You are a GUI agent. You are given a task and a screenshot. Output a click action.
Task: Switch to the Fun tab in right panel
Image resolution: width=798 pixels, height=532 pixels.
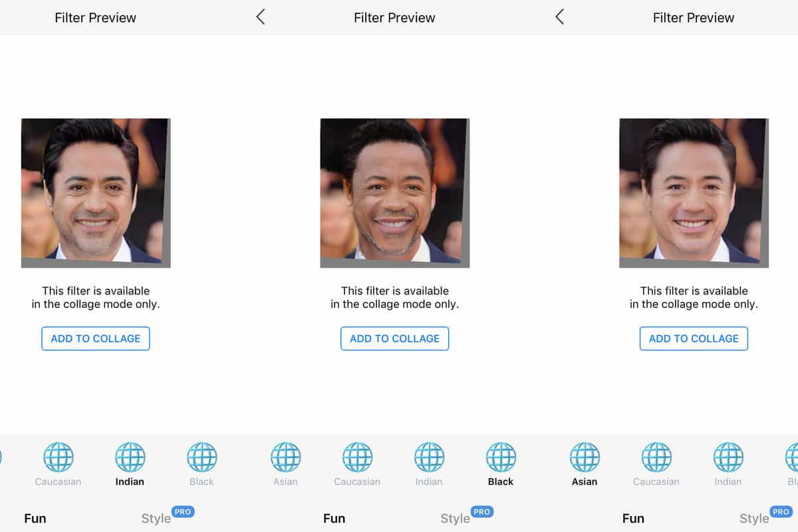point(634,519)
